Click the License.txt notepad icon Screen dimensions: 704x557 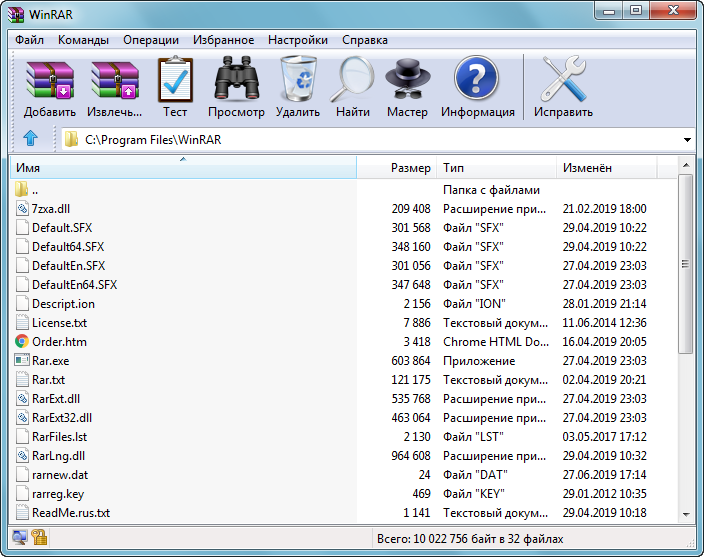click(x=22, y=322)
